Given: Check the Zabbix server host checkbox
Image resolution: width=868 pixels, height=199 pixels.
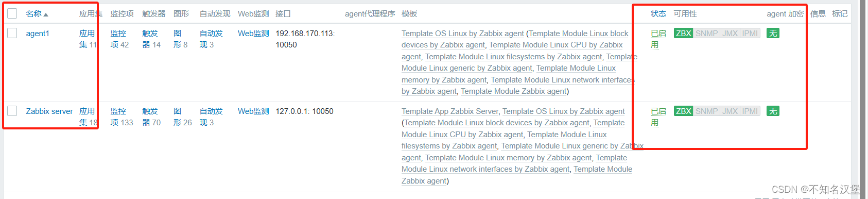Looking at the screenshot, I should point(12,111).
